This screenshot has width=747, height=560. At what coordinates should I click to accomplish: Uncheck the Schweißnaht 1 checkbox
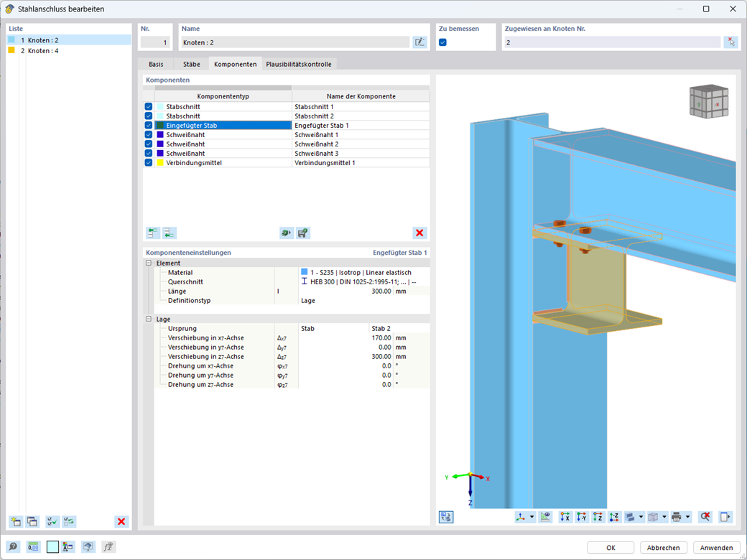tap(149, 135)
